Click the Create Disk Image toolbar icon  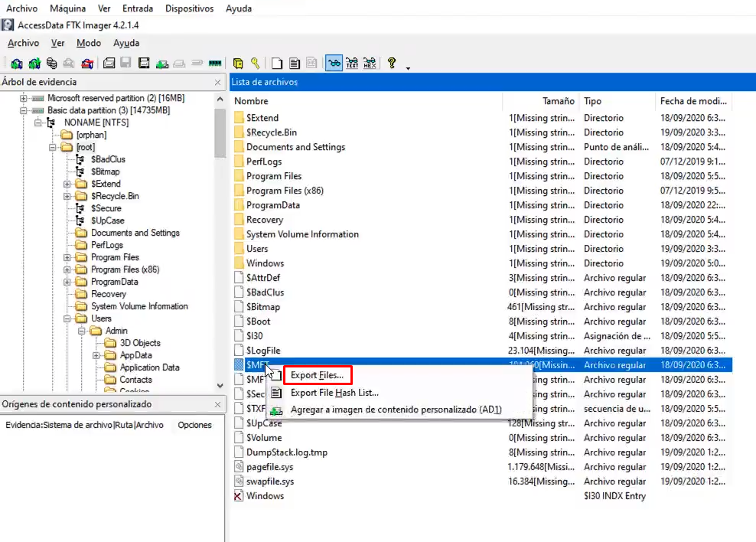[x=109, y=64]
